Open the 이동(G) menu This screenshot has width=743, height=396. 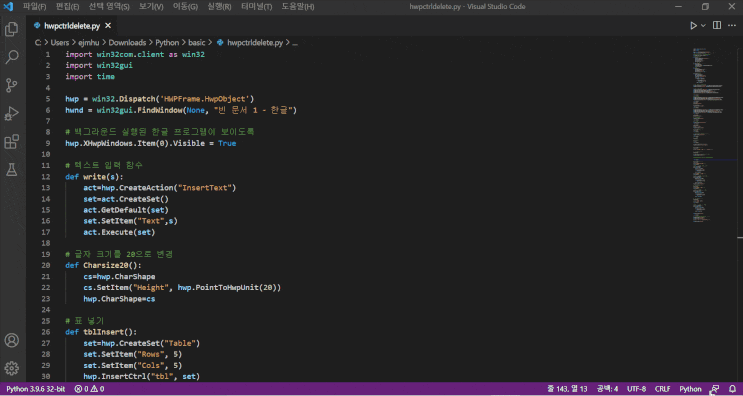185,7
